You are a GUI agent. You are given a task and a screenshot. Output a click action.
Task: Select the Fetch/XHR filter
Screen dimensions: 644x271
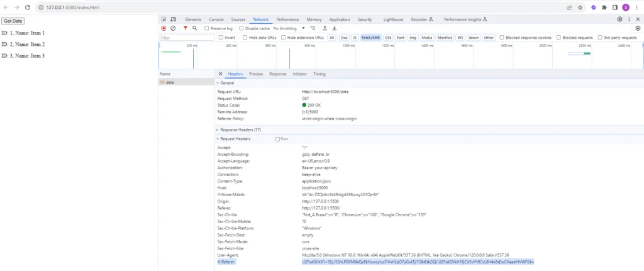coord(370,37)
